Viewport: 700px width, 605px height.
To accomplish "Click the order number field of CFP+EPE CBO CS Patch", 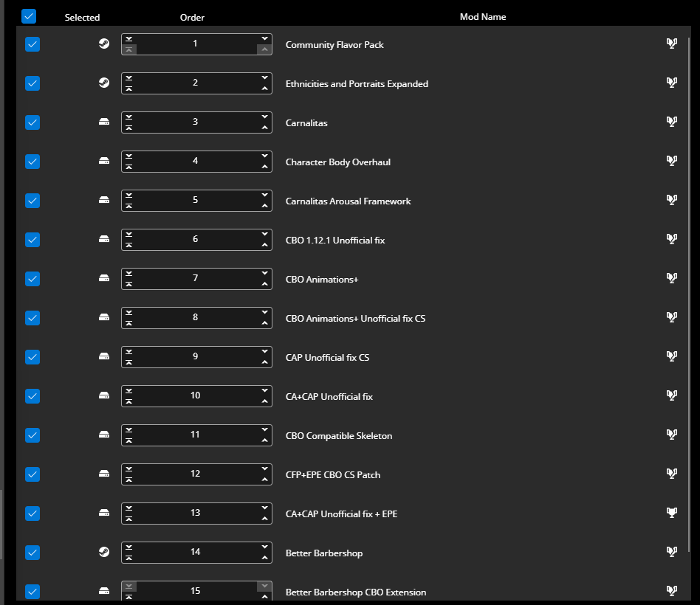I will click(196, 474).
